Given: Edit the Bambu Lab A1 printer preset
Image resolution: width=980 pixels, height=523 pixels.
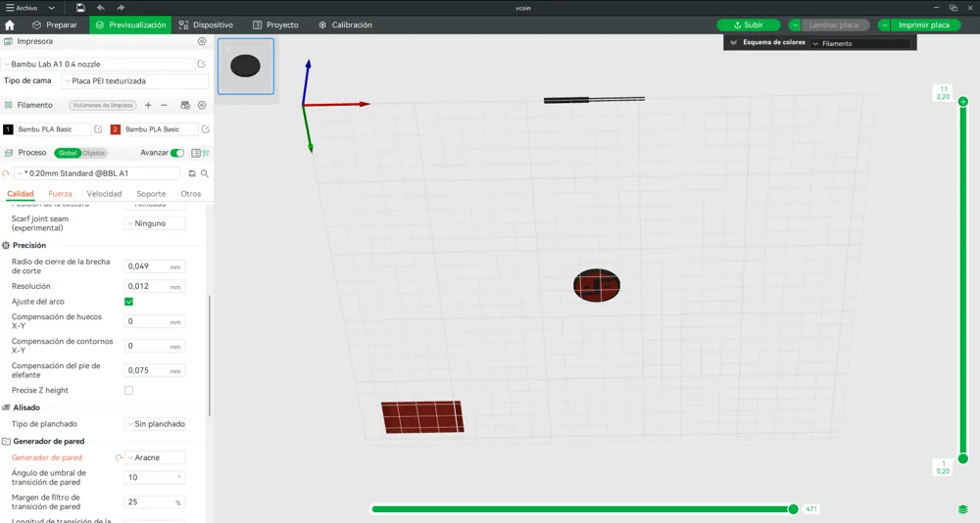Looking at the screenshot, I should tap(201, 64).
